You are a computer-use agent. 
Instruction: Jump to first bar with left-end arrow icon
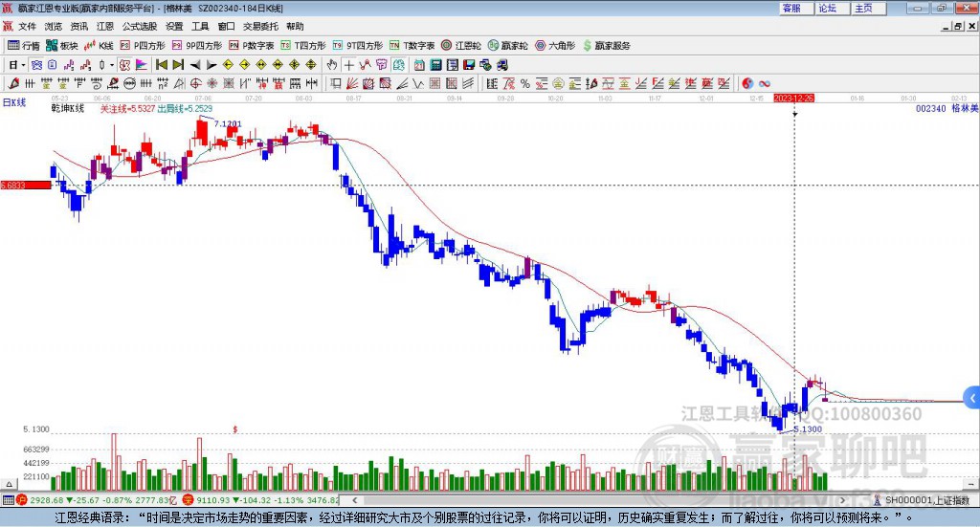coord(162,65)
